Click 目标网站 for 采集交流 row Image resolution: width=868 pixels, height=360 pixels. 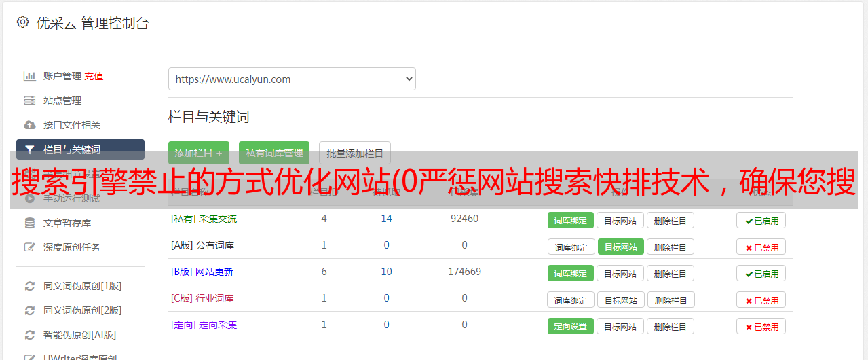pos(620,220)
